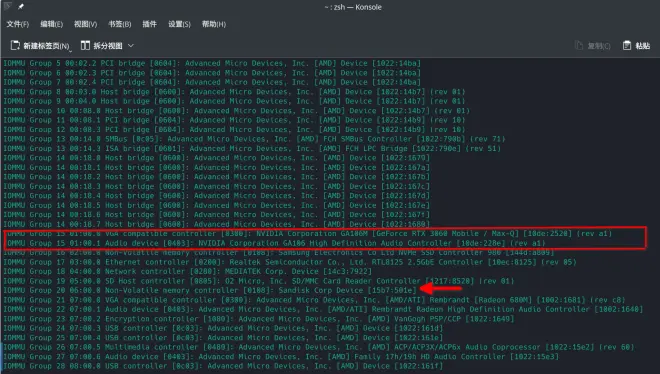Click the pin icon in title bar
Screen dimensions: 660x374
(21, 6)
